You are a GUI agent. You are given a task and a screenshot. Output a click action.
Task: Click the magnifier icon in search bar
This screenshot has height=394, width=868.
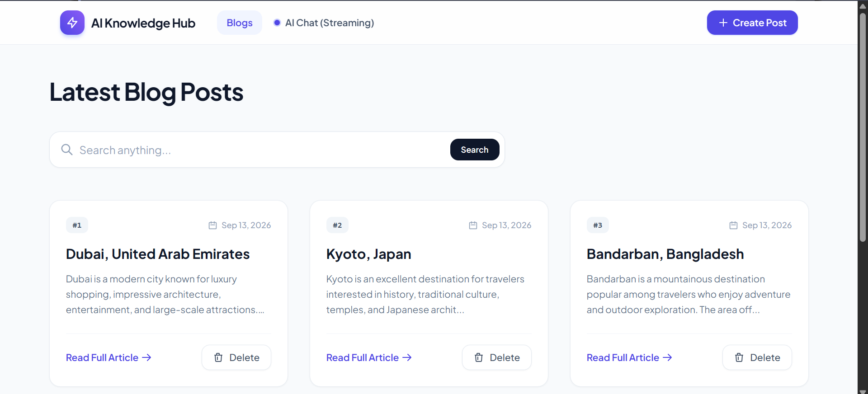pyautogui.click(x=67, y=150)
